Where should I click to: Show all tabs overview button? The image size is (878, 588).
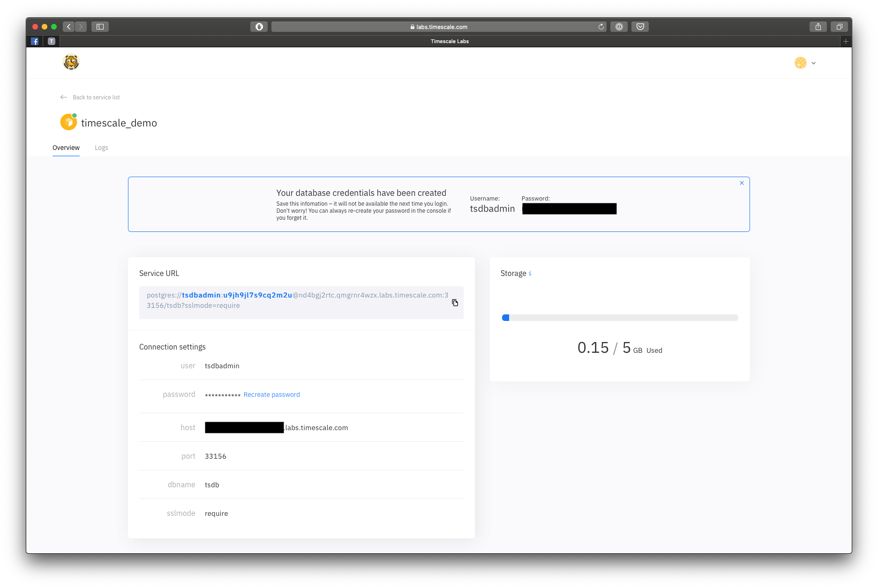839,27
